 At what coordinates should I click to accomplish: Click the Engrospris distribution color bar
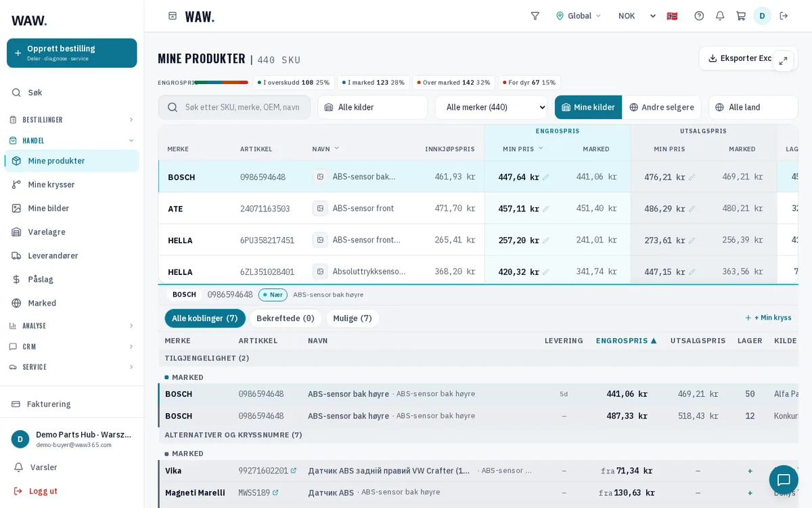tap(221, 83)
